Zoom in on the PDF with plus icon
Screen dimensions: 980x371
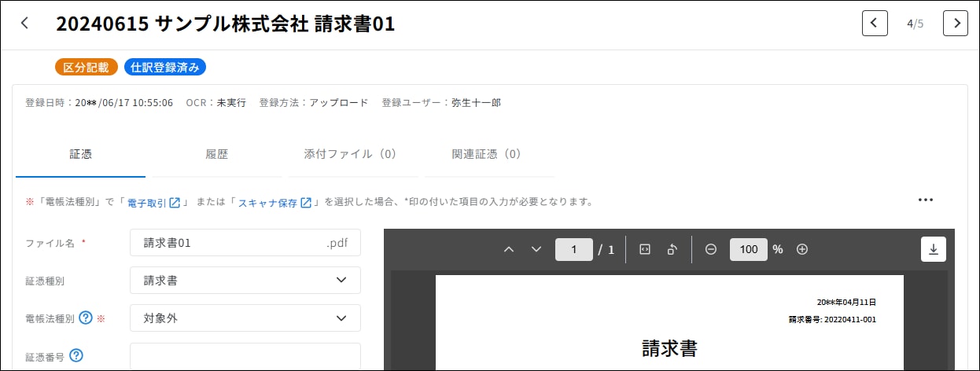coord(802,249)
